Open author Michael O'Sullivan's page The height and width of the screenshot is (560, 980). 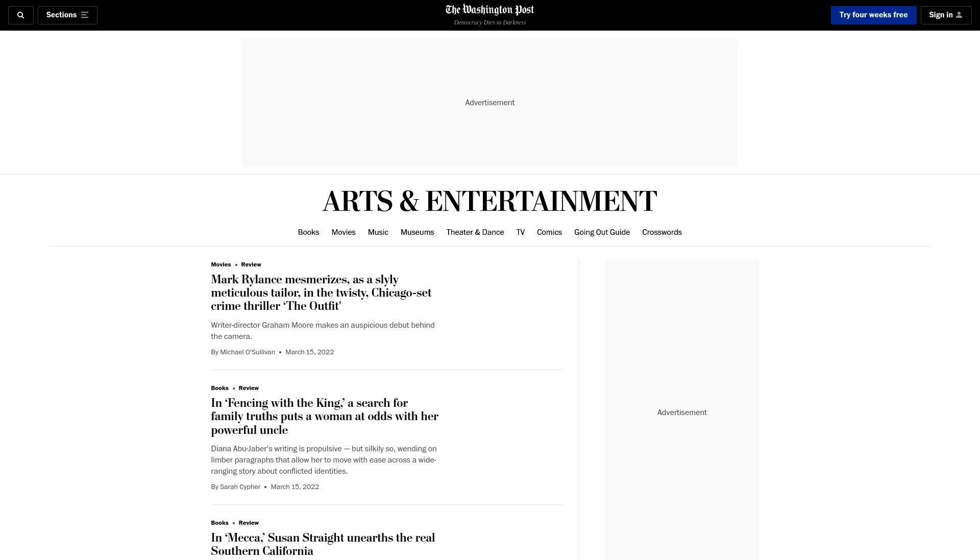point(248,352)
